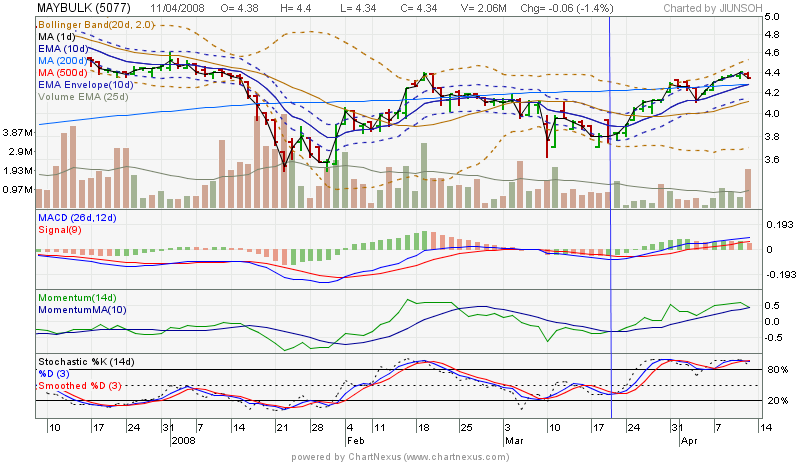Click the 4.4 price axis label
The image size is (800, 463).
tap(772, 72)
